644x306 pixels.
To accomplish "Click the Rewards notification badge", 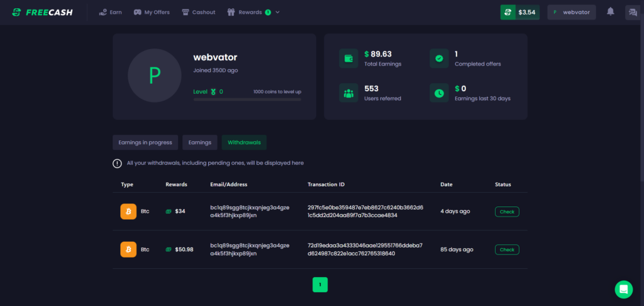I will pyautogui.click(x=268, y=13).
